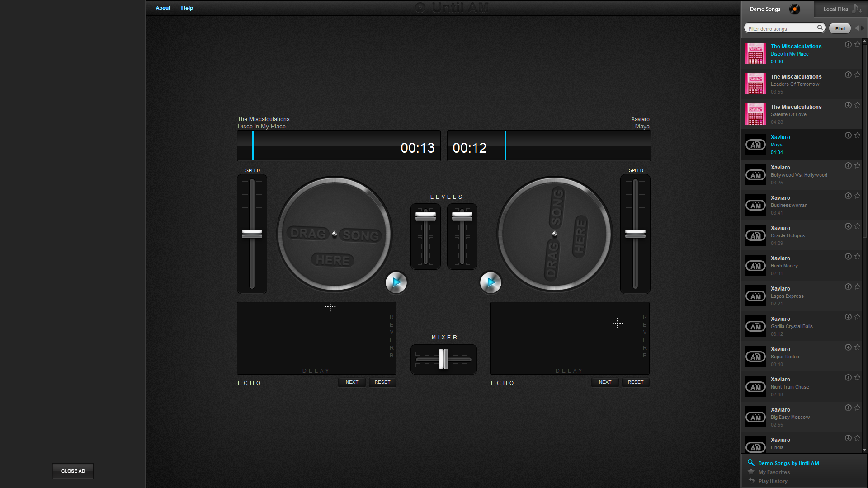The width and height of the screenshot is (868, 488).
Task: Star Super Rodeo as favorite
Action: tap(857, 347)
